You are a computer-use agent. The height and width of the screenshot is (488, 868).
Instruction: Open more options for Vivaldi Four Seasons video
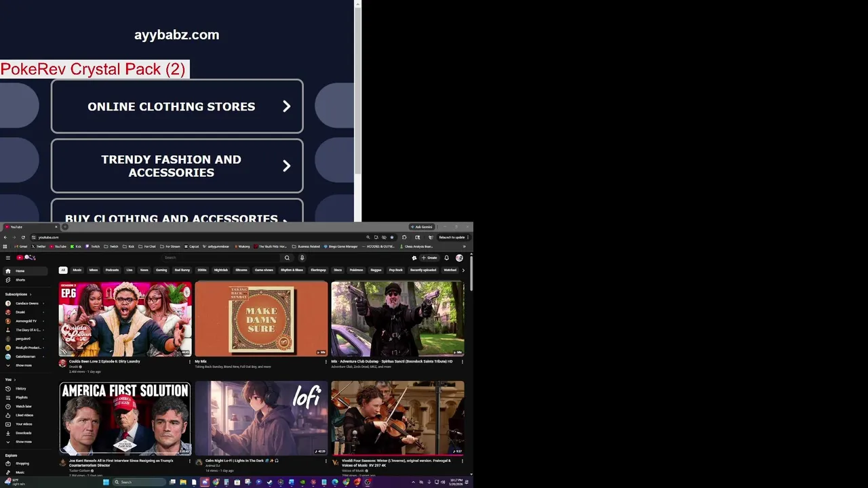462,461
